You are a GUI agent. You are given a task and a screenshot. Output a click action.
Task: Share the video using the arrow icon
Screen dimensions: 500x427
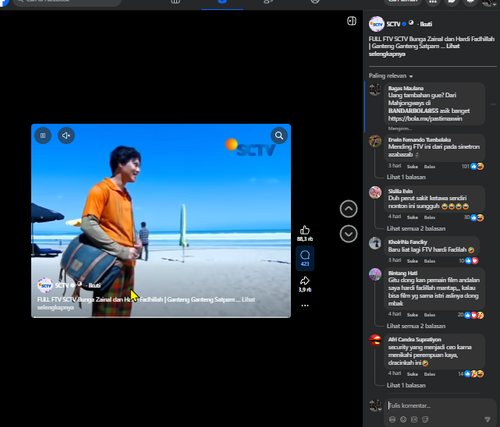click(305, 281)
